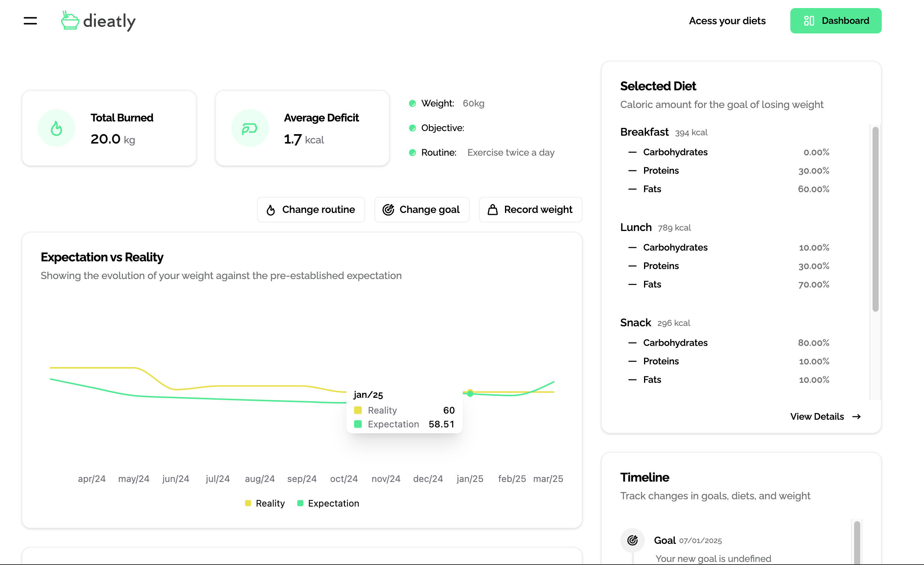The height and width of the screenshot is (565, 924).
Task: Click the green bullet beside Routine
Action: 412,153
